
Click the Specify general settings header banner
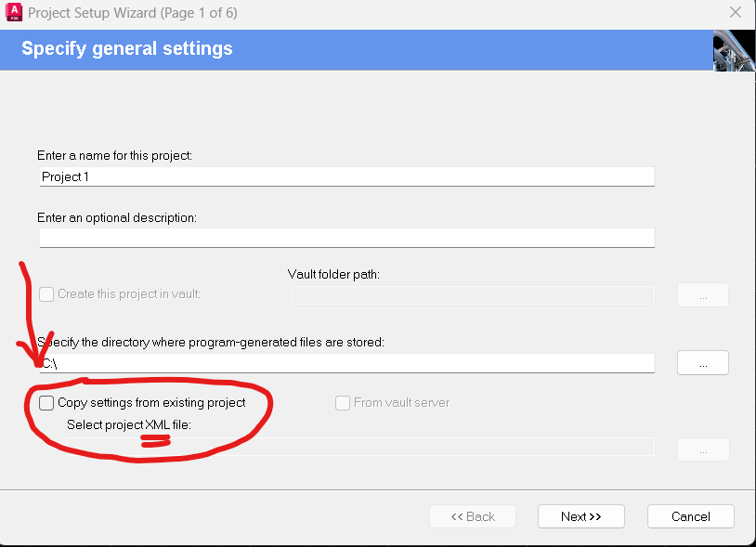tap(353, 49)
